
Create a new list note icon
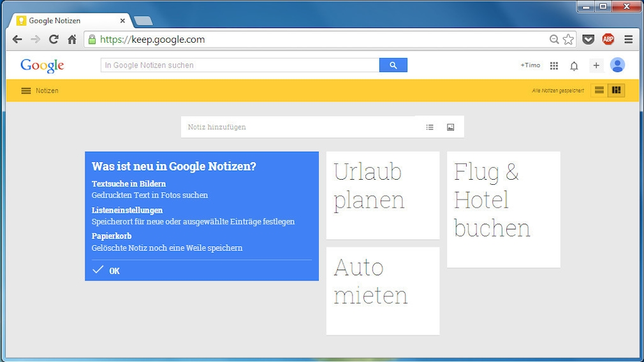click(x=430, y=127)
